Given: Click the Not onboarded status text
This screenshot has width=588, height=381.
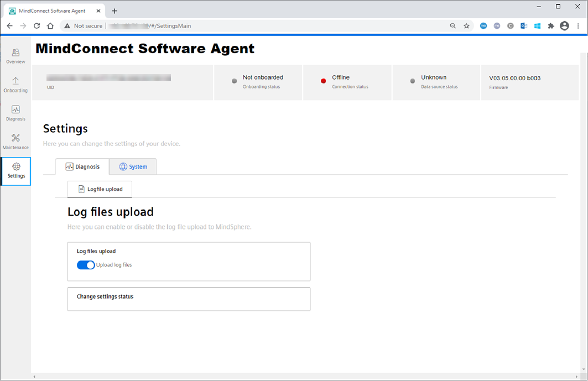Looking at the screenshot, I should pyautogui.click(x=263, y=77).
